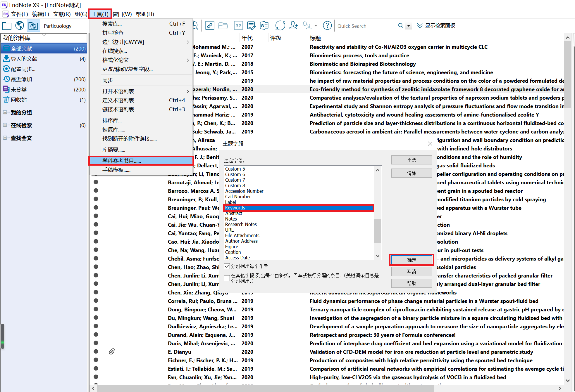Open help via the question mark icon

327,26
